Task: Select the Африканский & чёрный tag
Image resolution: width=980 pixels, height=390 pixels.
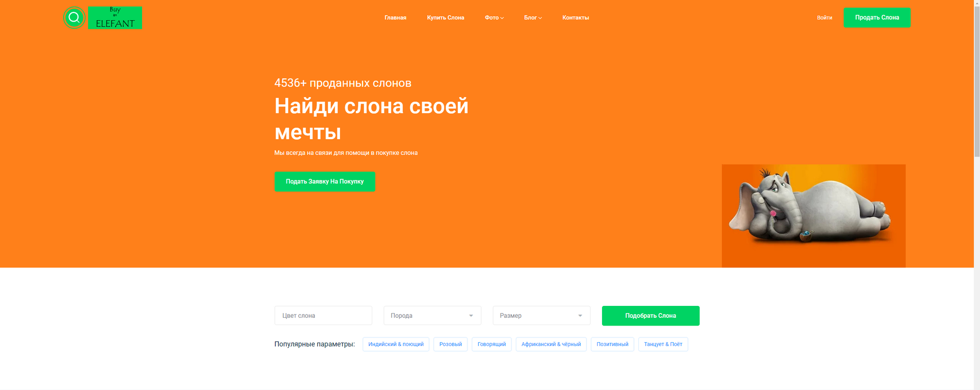Action: click(x=551, y=344)
